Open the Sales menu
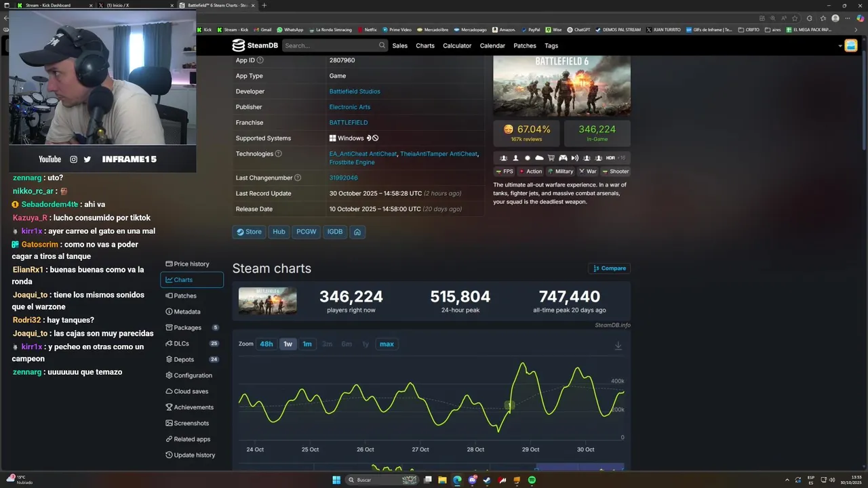868x488 pixels. point(400,45)
